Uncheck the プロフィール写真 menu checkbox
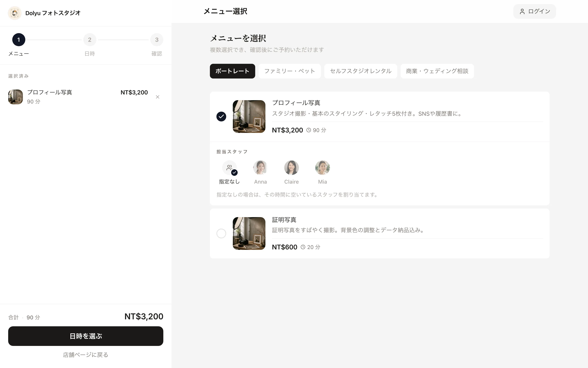 [221, 117]
